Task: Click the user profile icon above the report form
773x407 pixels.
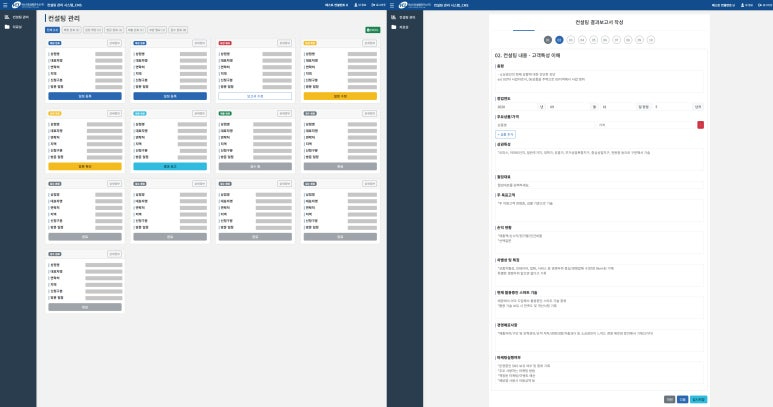Action: coord(741,5)
